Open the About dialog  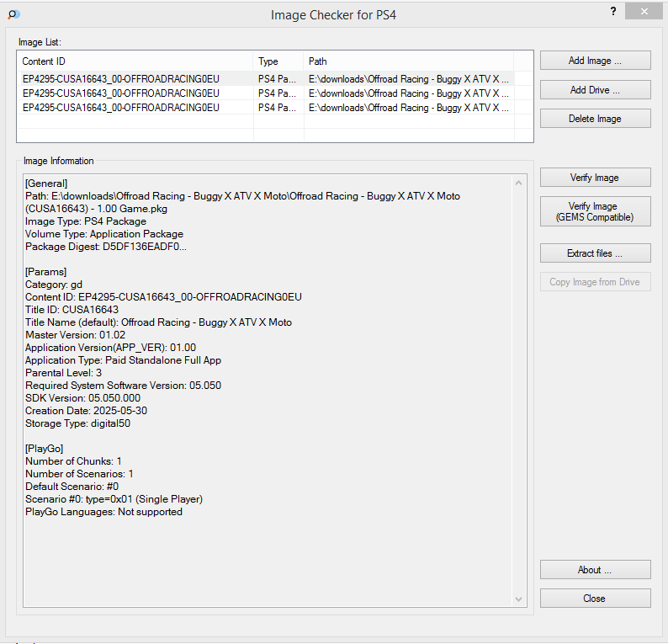(595, 570)
